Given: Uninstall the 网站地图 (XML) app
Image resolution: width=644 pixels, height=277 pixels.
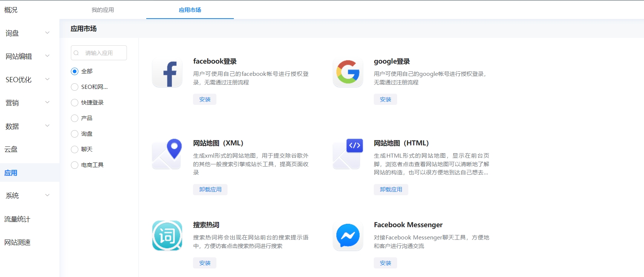Looking at the screenshot, I should [210, 190].
